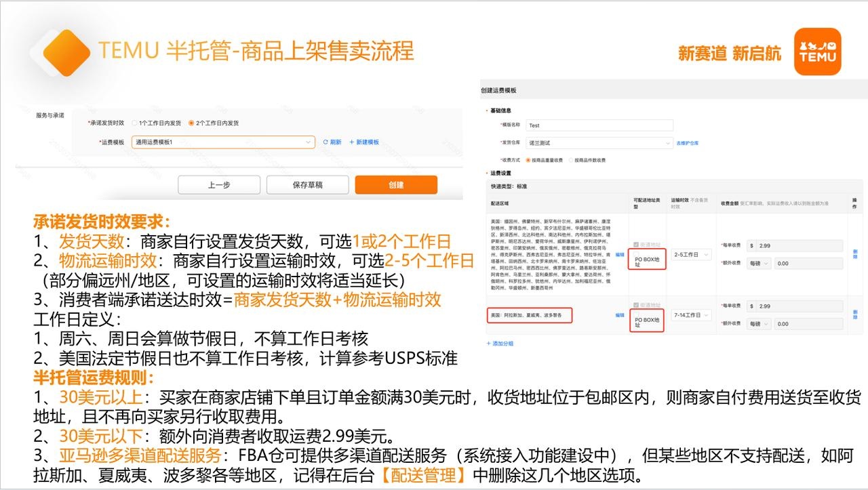Click the 刷新 refresh link
The width and height of the screenshot is (868, 490).
coord(332,142)
